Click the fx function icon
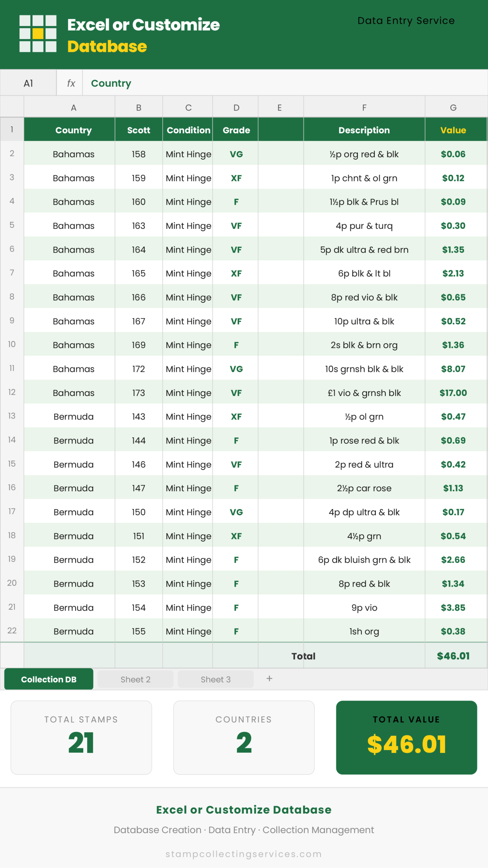This screenshot has height=868, width=488. point(70,83)
